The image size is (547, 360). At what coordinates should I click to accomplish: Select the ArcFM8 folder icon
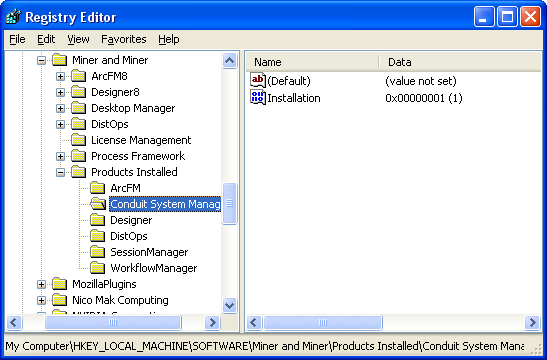tap(78, 76)
